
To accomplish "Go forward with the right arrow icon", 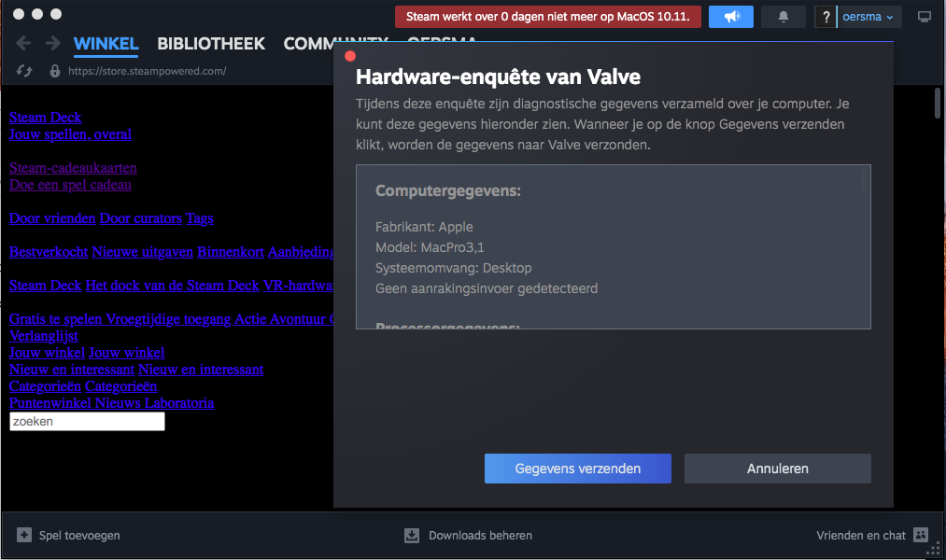I will [53, 43].
